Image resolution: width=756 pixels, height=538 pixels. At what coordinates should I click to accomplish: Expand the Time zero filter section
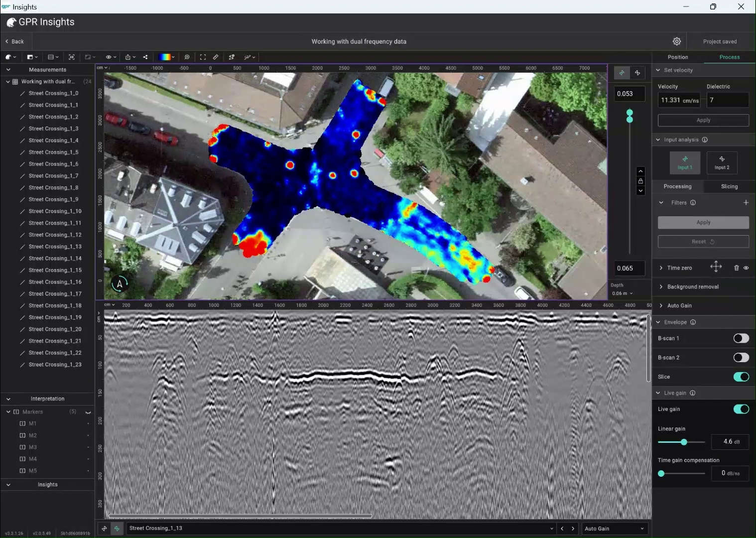660,268
